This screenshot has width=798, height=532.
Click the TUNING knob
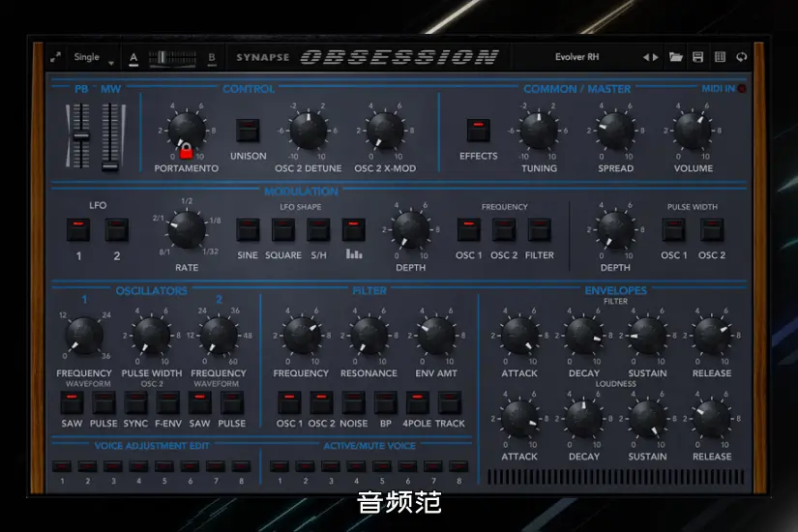pyautogui.click(x=539, y=131)
